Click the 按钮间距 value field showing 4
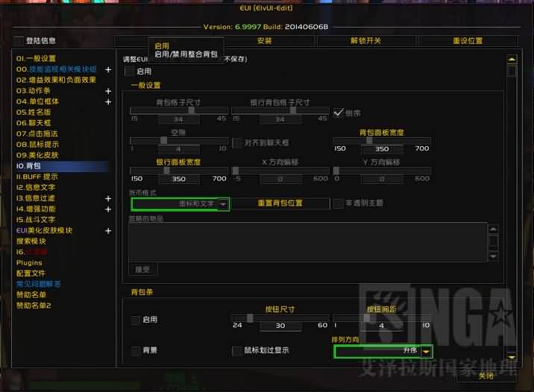 point(382,326)
